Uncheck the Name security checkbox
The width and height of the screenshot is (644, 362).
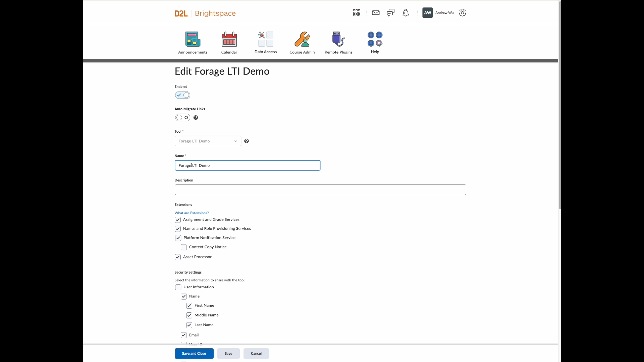pos(184,297)
